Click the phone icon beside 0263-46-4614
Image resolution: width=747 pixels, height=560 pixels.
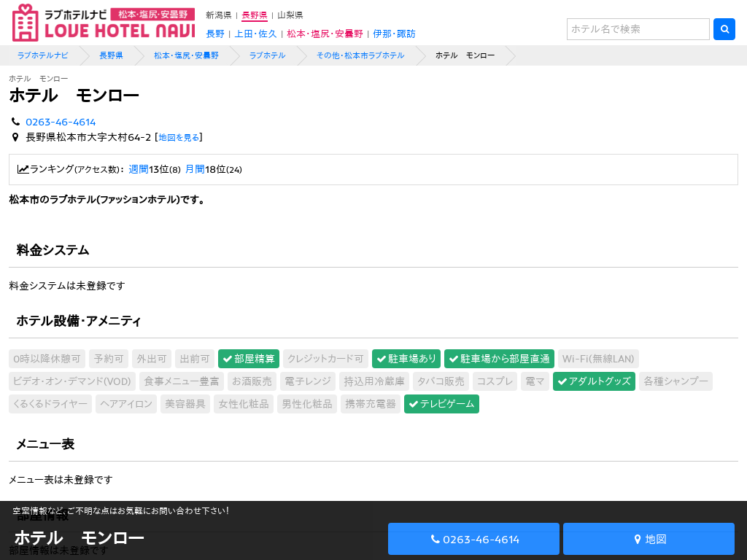[x=16, y=122]
